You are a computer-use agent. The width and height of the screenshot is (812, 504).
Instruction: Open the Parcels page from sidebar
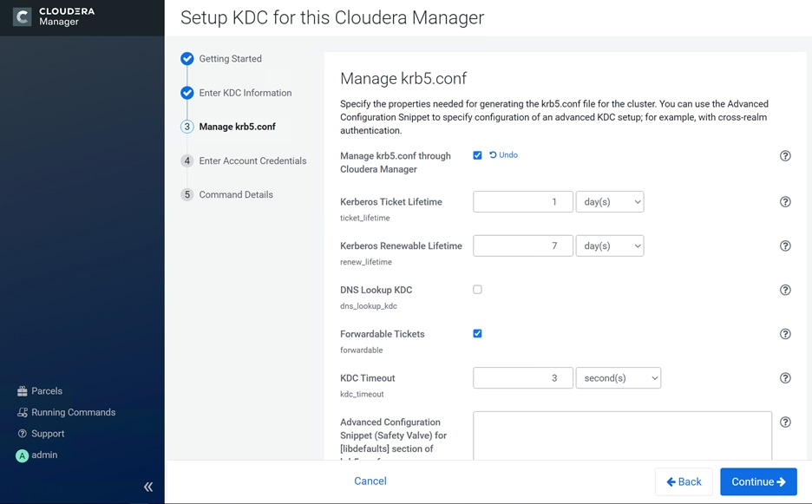[42, 390]
